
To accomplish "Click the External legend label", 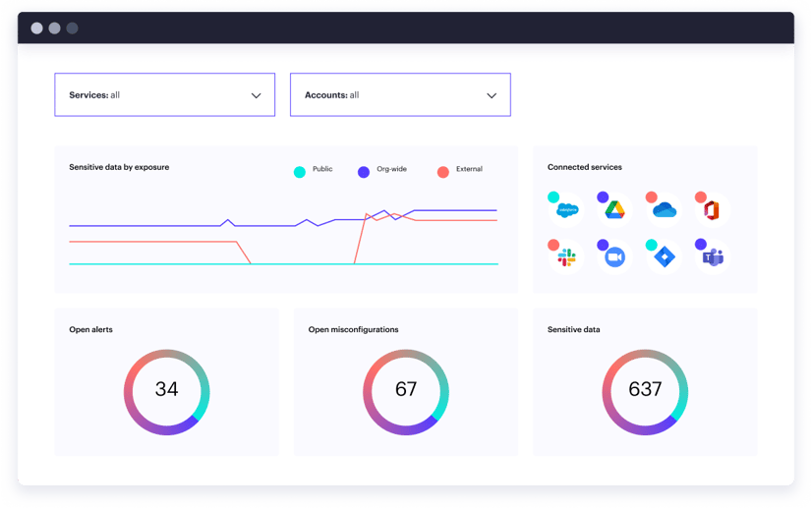I will pos(469,169).
